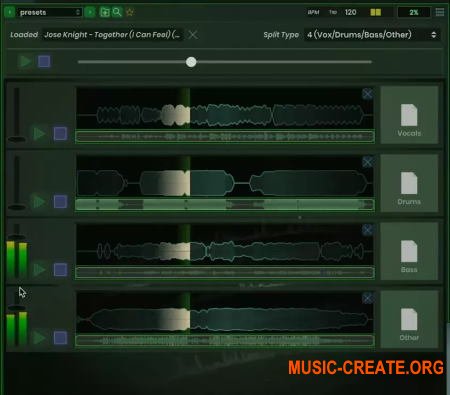Stop main playback

44,61
